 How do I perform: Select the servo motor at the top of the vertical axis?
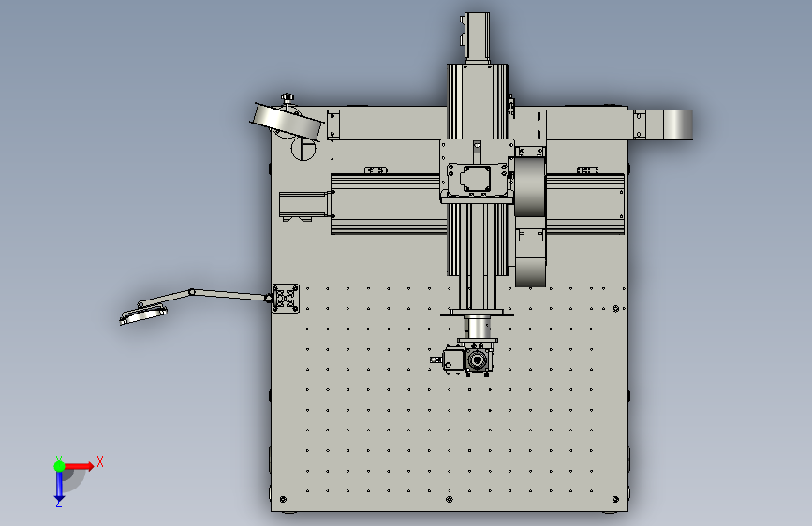pos(477,37)
